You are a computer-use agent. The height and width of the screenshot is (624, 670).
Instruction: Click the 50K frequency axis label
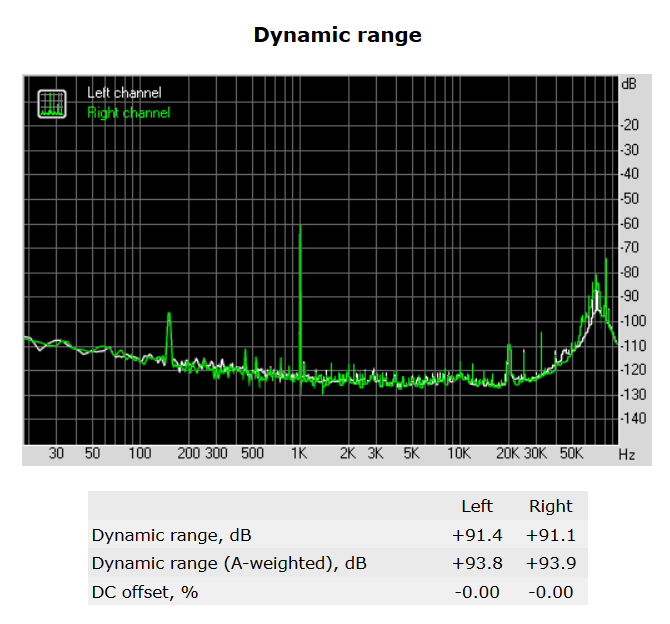571,453
